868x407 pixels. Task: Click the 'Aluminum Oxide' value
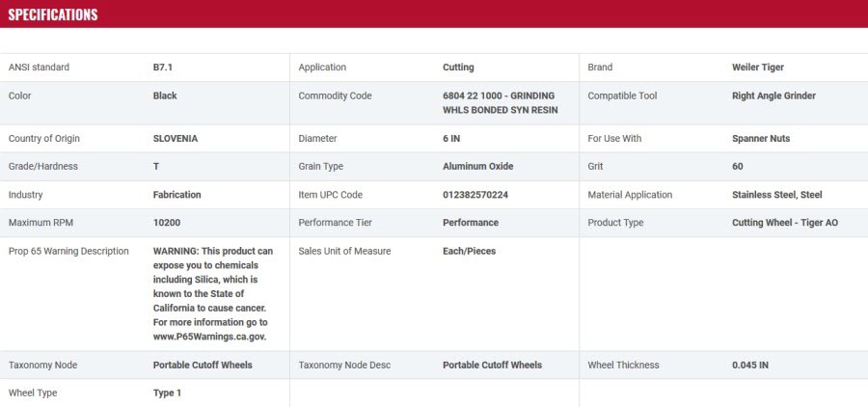pyautogui.click(x=477, y=166)
